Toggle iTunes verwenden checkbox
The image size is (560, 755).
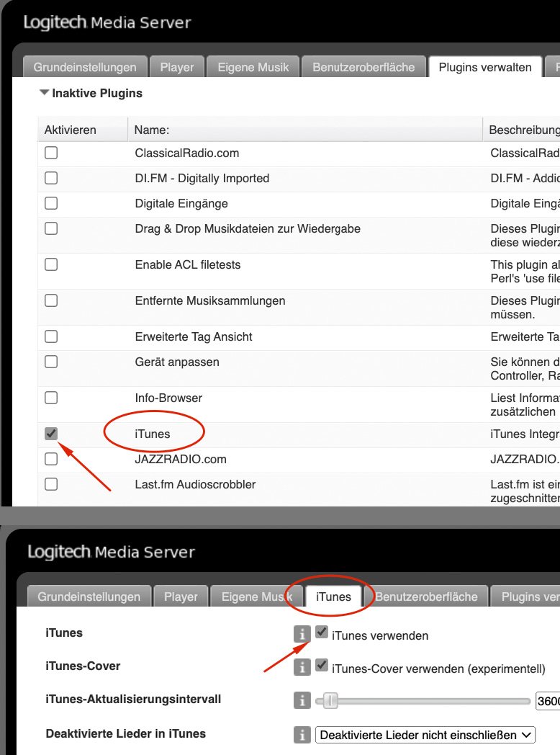coord(322,633)
